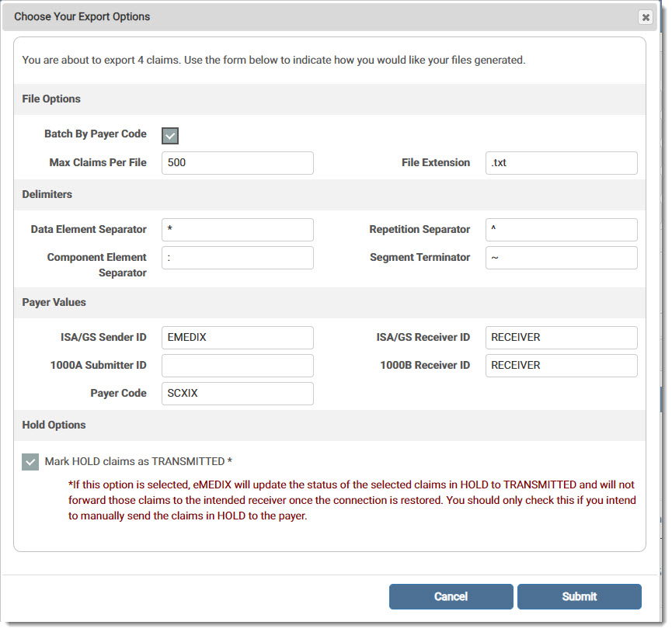Click the Mark HOLD claims label text
This screenshot has height=632, width=672.
(138, 461)
